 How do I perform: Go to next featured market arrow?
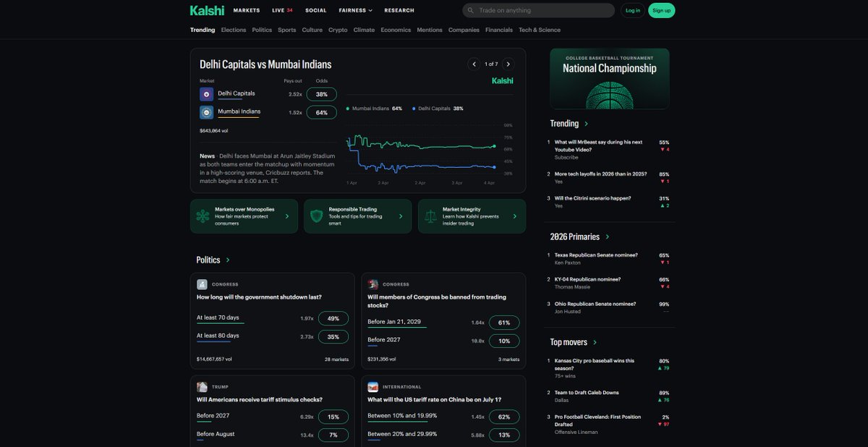[509, 64]
